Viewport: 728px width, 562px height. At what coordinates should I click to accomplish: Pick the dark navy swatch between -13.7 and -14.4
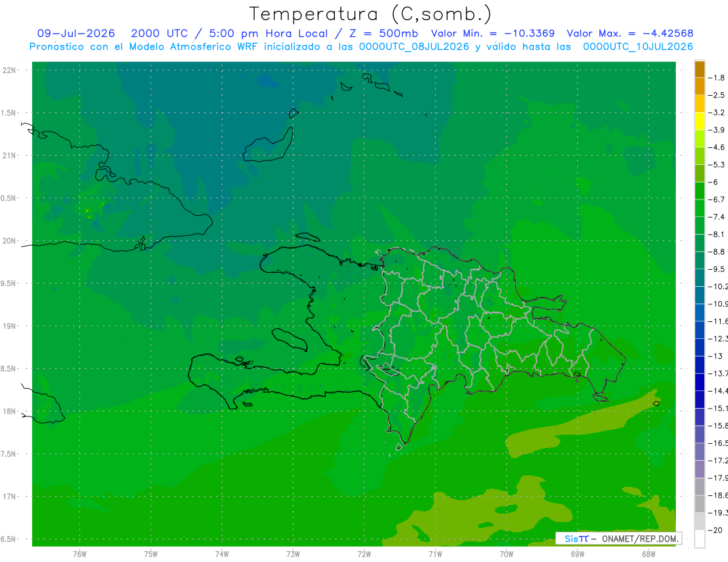pos(699,382)
